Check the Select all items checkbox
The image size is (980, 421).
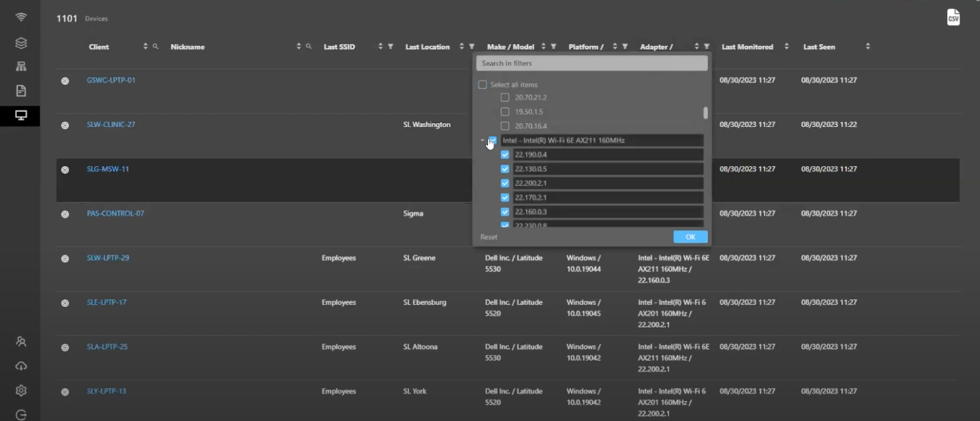(483, 84)
